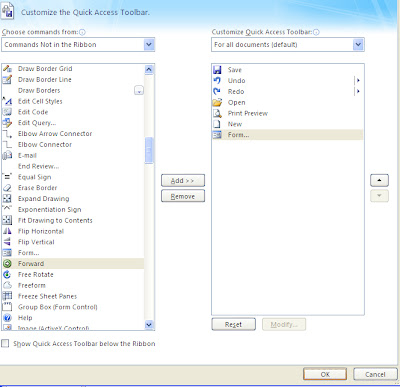
Task: Choose the Free Rotate icon
Action: click(x=7, y=275)
